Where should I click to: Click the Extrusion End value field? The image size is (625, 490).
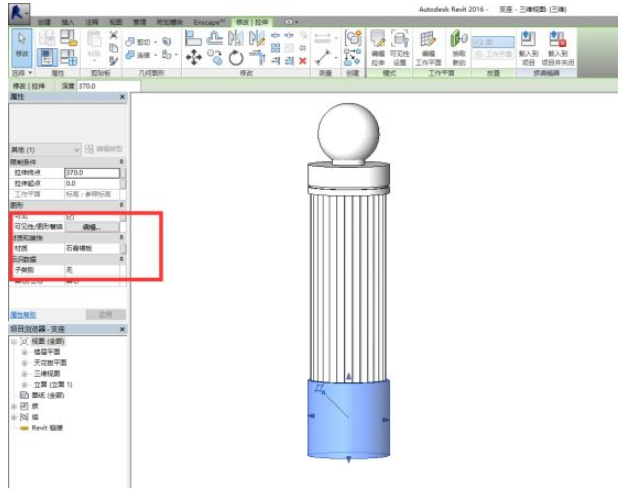click(92, 173)
